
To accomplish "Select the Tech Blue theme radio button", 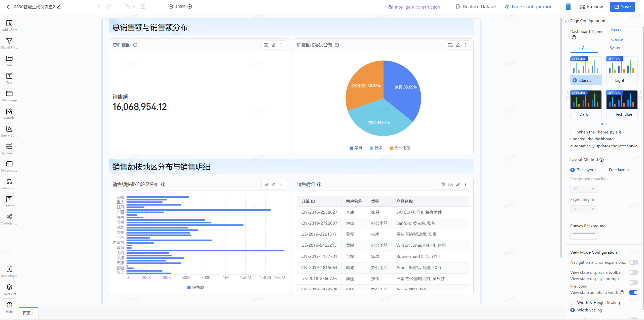I will [610, 114].
